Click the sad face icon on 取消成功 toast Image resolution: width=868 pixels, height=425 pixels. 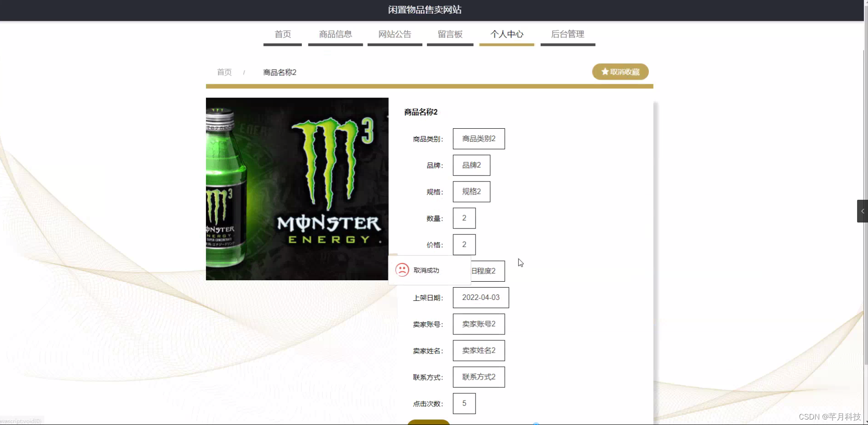(x=402, y=270)
